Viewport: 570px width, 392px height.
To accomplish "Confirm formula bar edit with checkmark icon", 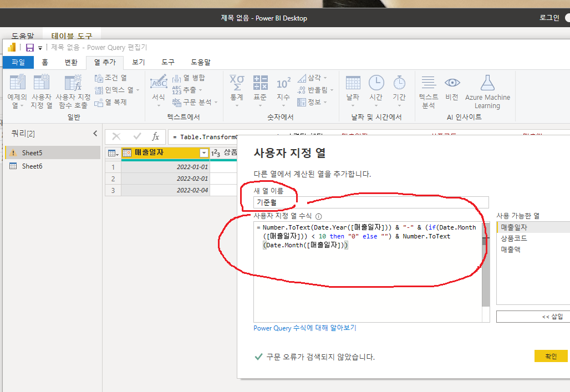I will 137,136.
